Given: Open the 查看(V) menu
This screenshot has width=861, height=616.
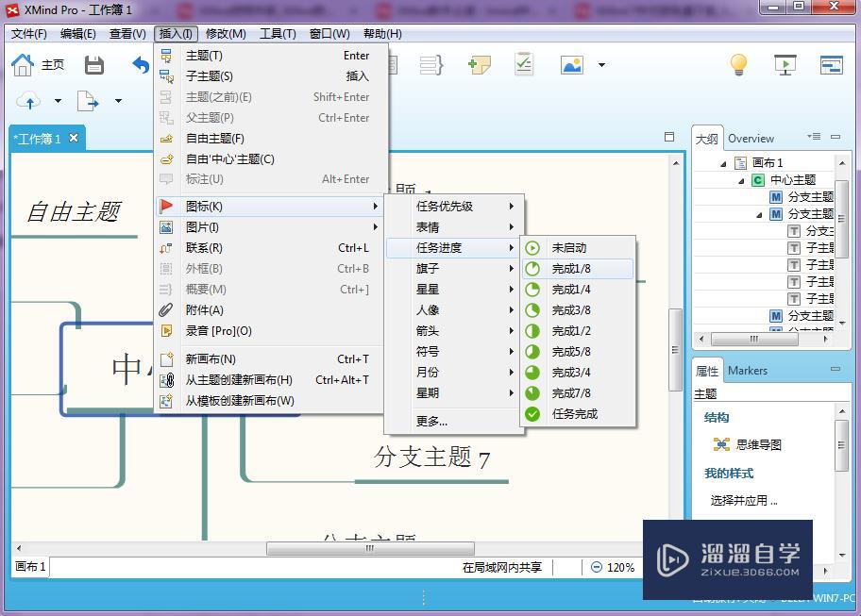Looking at the screenshot, I should pos(127,34).
